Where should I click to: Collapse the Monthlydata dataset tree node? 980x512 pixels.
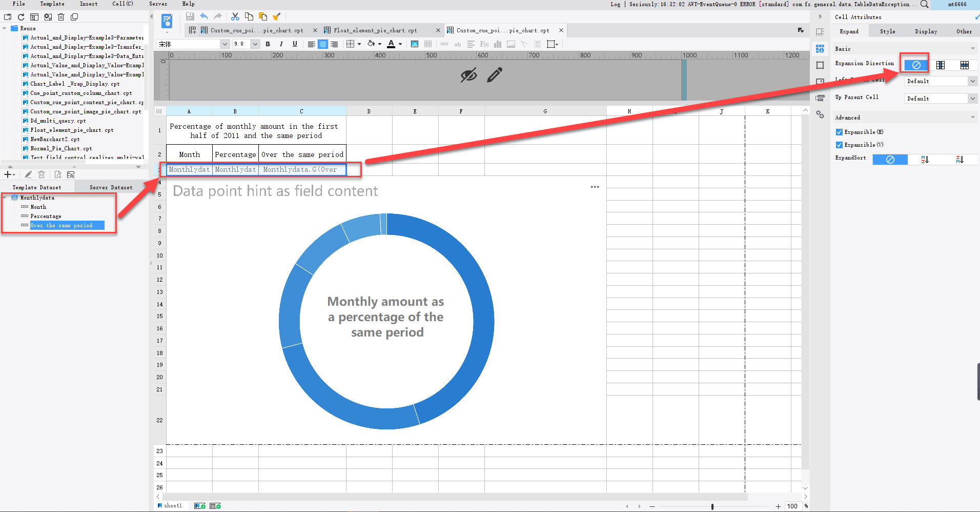pyautogui.click(x=5, y=198)
